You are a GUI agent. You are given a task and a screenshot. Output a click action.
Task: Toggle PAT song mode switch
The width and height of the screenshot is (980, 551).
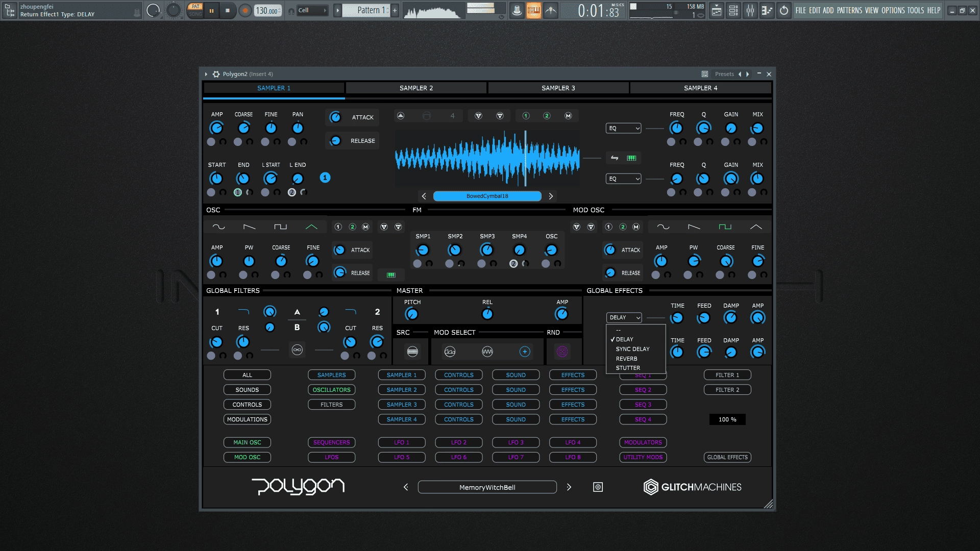[195, 10]
